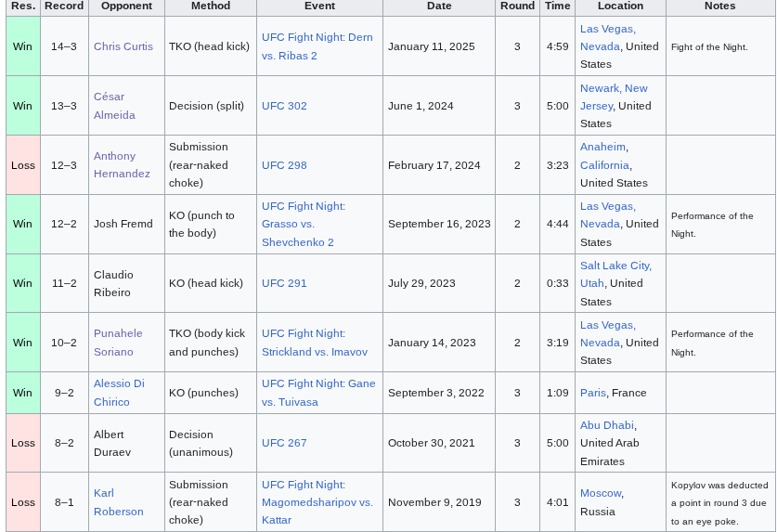
Task: Open UFC Fight Night: Grasso vs. Shevchenko 2
Action: [x=304, y=224]
